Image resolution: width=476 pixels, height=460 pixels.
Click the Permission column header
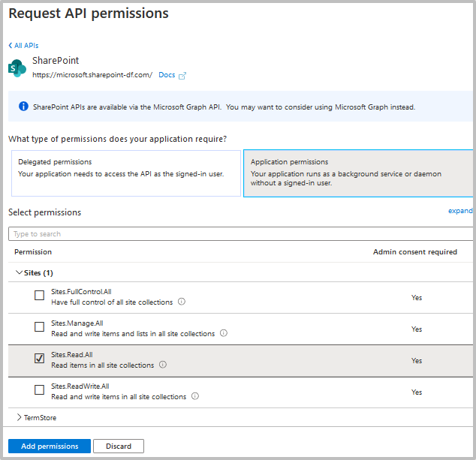click(33, 252)
